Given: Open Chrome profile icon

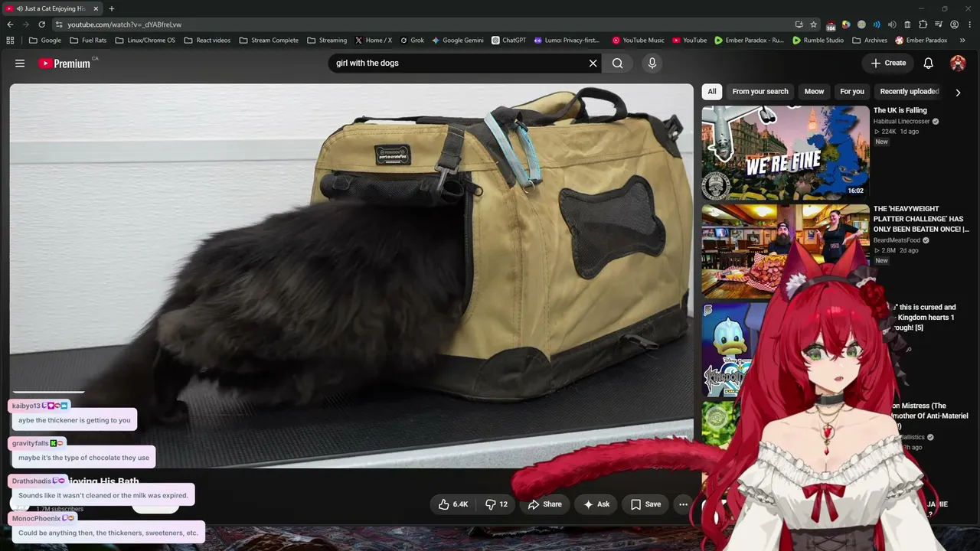Looking at the screenshot, I should [x=954, y=24].
